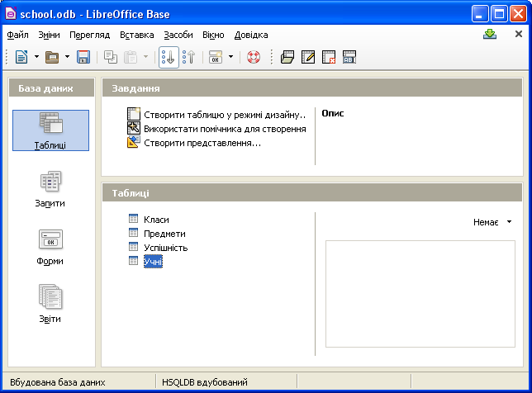Select sort descending toolbar icon

188,57
